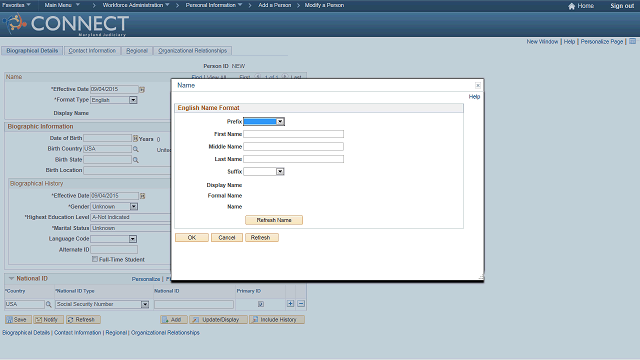The image size is (640, 360).
Task: Click the CONNECT logo
Action: tap(66, 24)
